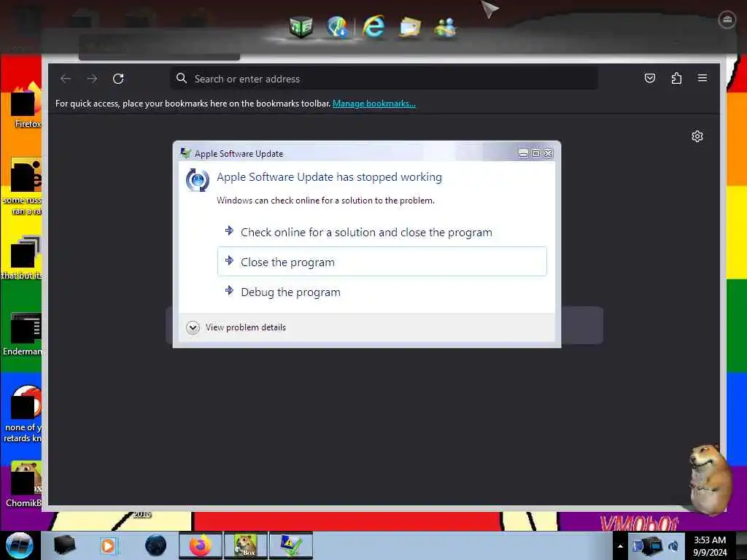Switch to Firefox taskbar button
Viewport: 747px width, 560px height.
point(201,545)
